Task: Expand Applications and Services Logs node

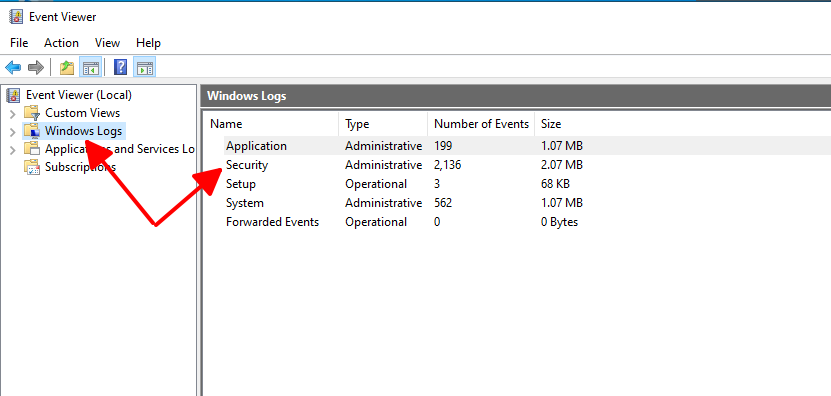Action: 13,149
